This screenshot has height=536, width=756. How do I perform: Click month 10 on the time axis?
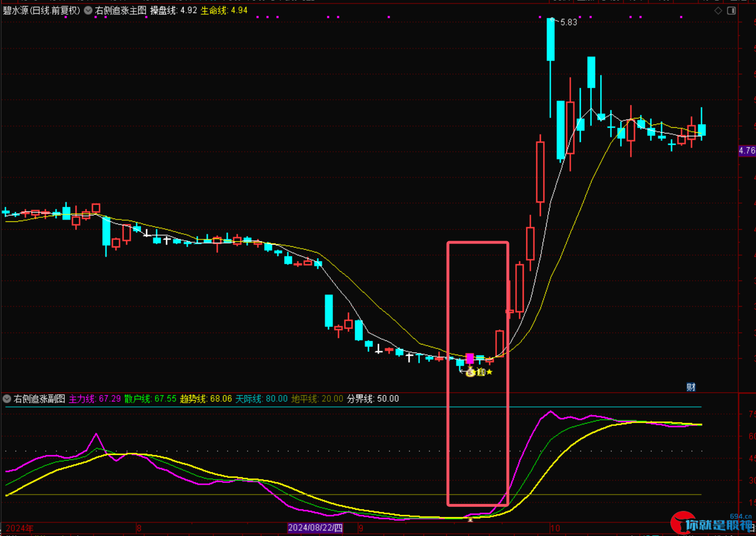[x=555, y=528]
